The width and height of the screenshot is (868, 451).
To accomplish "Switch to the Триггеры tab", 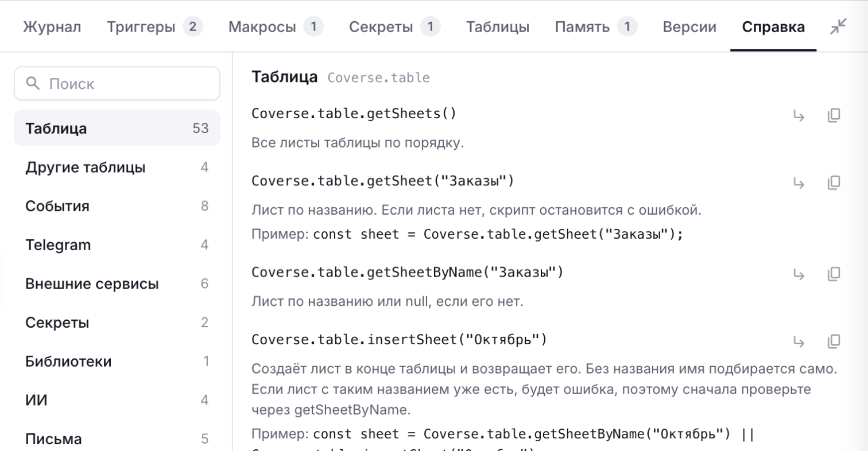I will coord(155,27).
